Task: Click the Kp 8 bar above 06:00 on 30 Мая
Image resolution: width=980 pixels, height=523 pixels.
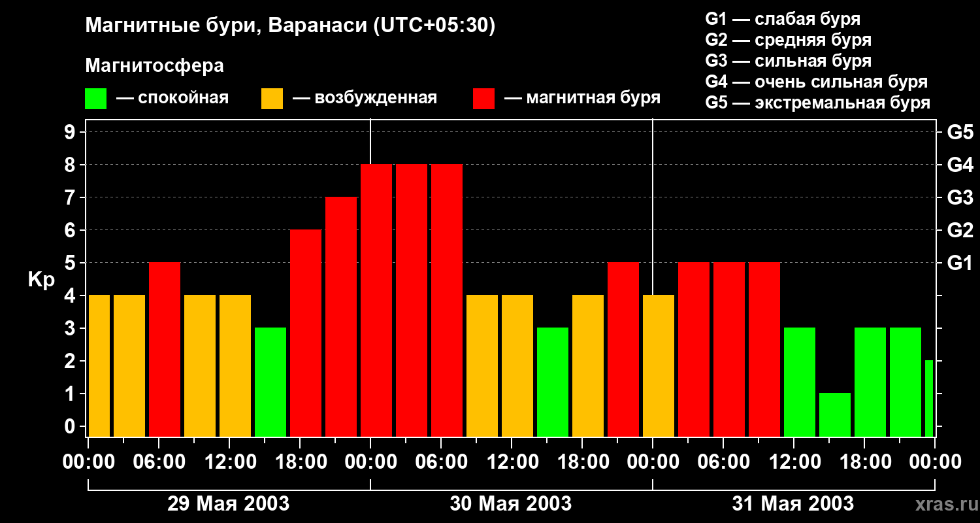Action: pyautogui.click(x=447, y=300)
